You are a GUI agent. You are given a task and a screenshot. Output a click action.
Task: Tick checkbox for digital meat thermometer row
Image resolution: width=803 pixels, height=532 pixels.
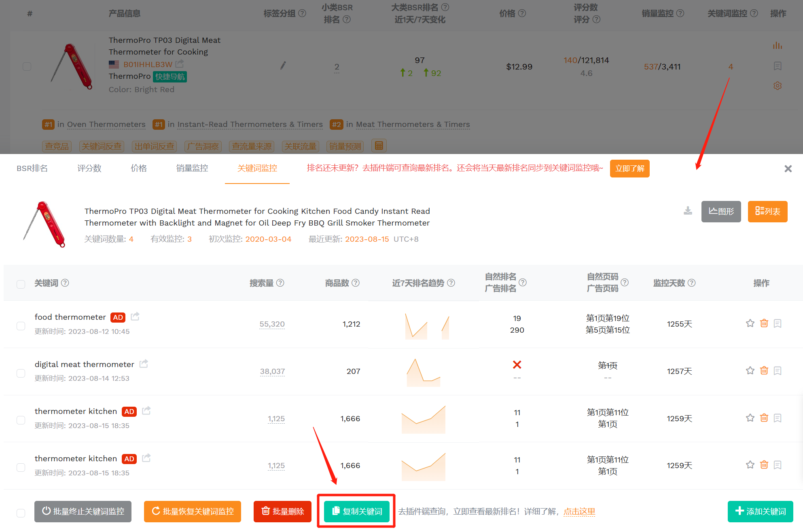(x=21, y=373)
